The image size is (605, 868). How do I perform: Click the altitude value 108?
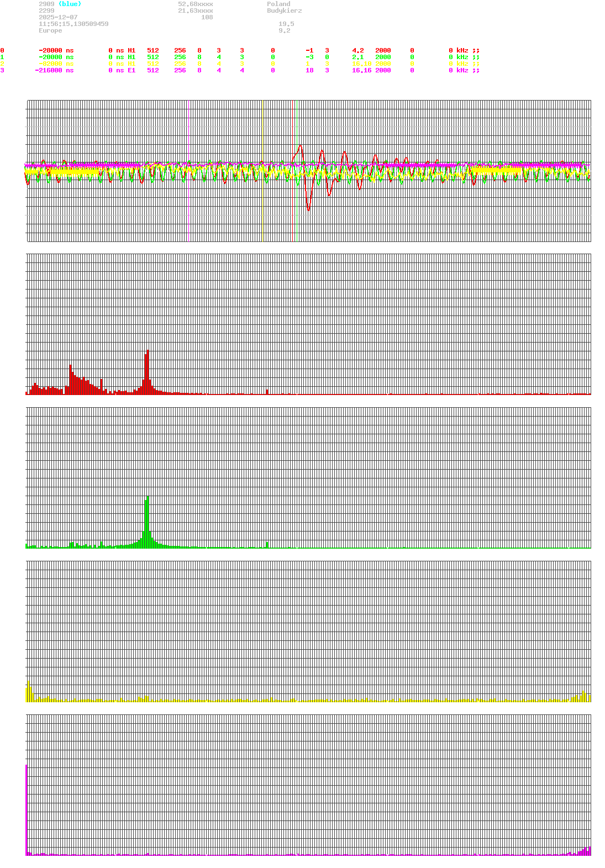207,17
